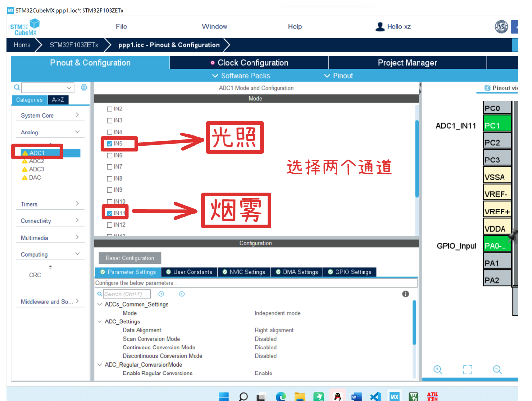The height and width of the screenshot is (401, 532).
Task: Open the GPIO Settings tab
Action: pos(350,272)
